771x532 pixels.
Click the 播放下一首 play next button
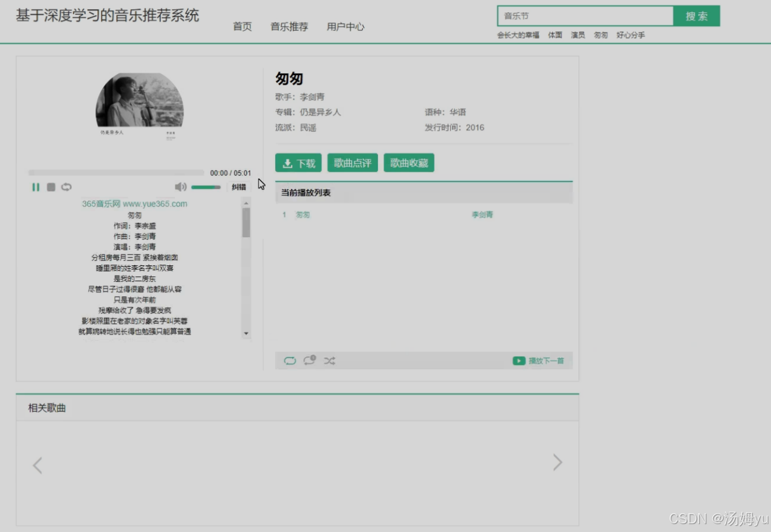pyautogui.click(x=538, y=361)
